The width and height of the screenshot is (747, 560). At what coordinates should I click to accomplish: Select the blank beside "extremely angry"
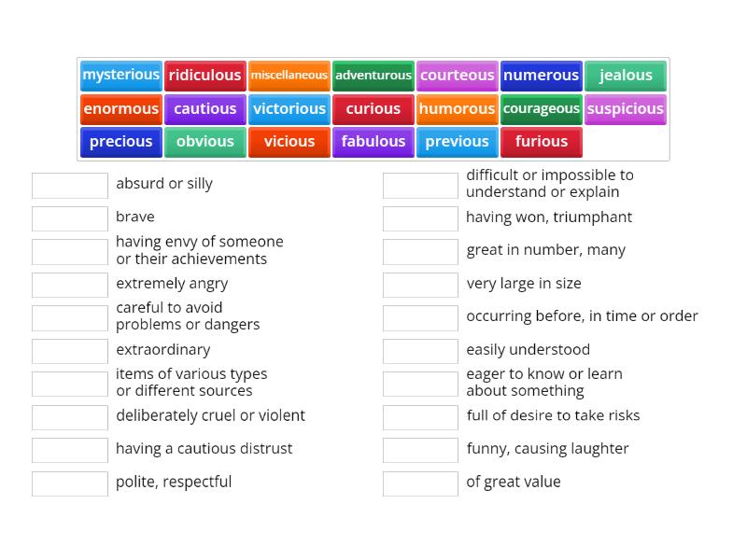pyautogui.click(x=69, y=285)
